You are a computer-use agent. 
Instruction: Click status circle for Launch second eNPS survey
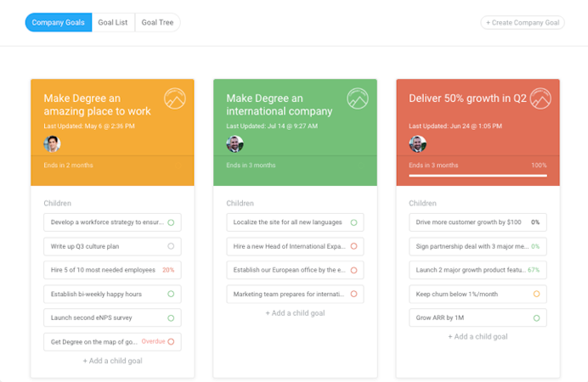171,318
